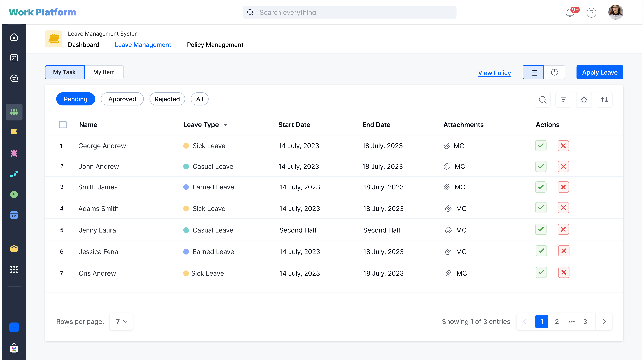644x360 pixels.
Task: Open the Home icon in sidebar
Action: (14, 37)
